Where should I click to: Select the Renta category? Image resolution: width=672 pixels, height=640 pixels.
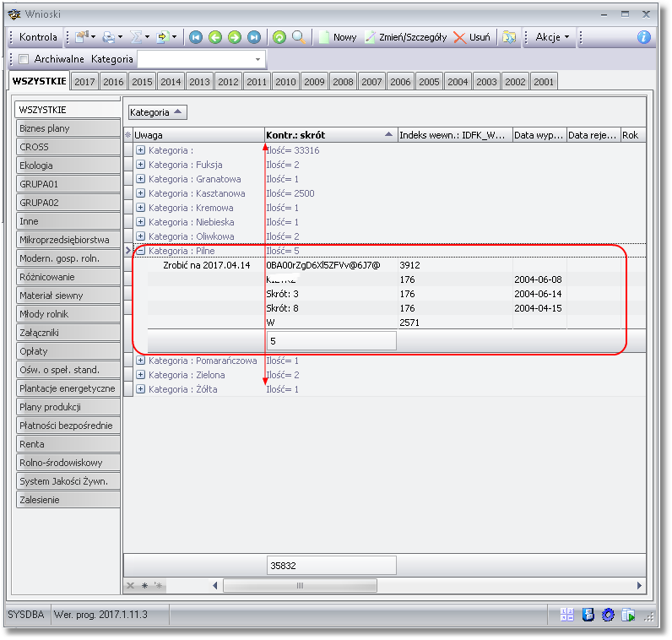tap(68, 444)
